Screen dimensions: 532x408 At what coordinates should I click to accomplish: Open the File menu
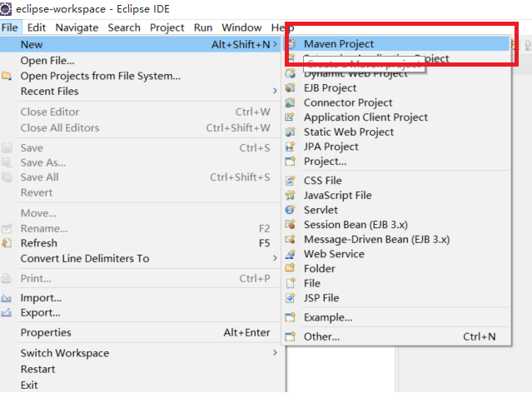[9, 27]
